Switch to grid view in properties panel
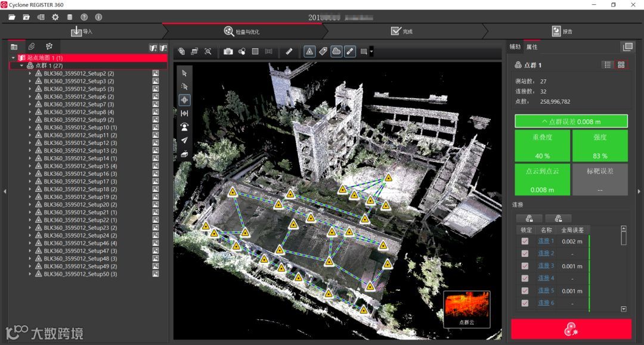644x345 pixels. (x=621, y=65)
